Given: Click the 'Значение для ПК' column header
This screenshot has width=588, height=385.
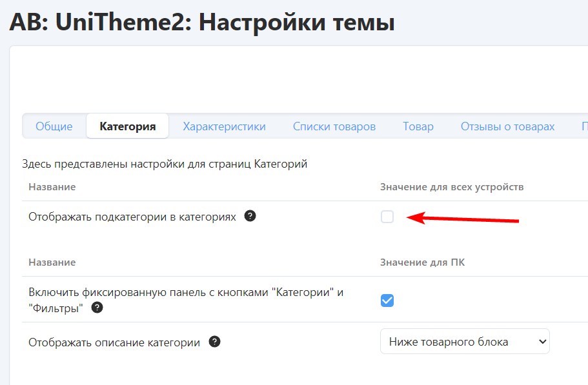Looking at the screenshot, I should [x=422, y=262].
